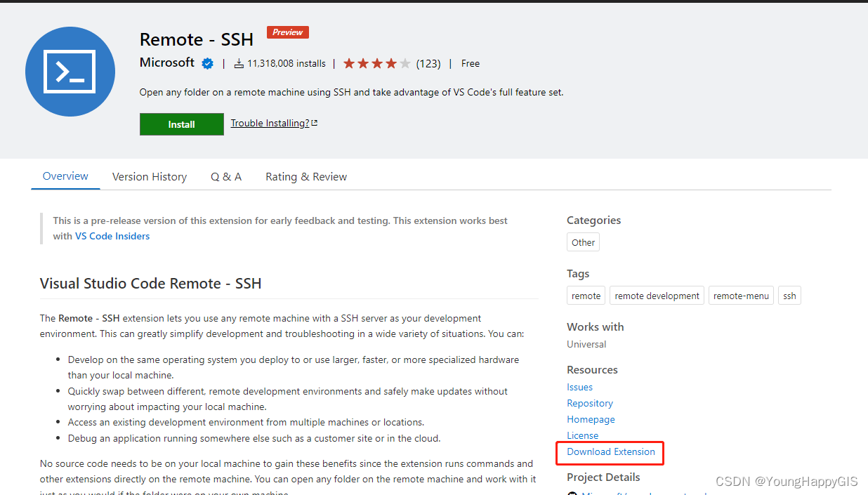The image size is (868, 495).
Task: Open the Rating & Review tab
Action: [306, 177]
